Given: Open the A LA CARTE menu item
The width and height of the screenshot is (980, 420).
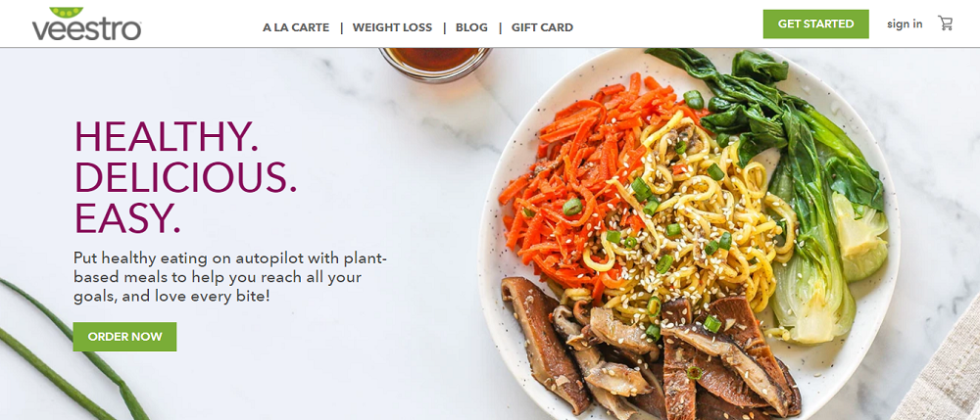Looking at the screenshot, I should [x=296, y=27].
